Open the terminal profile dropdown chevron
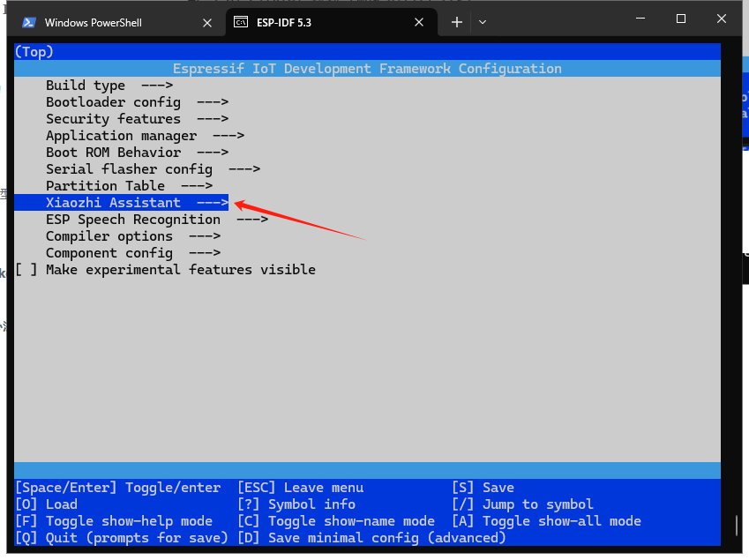This screenshot has height=560, width=749. pos(483,22)
